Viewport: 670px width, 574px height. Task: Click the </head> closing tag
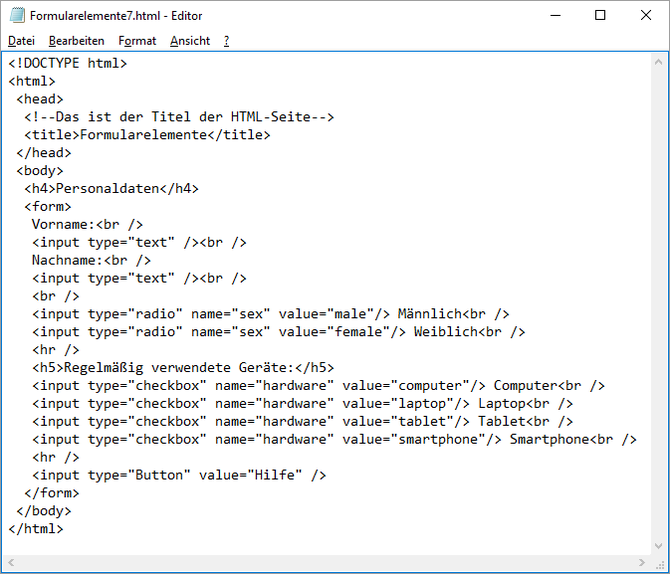click(44, 153)
